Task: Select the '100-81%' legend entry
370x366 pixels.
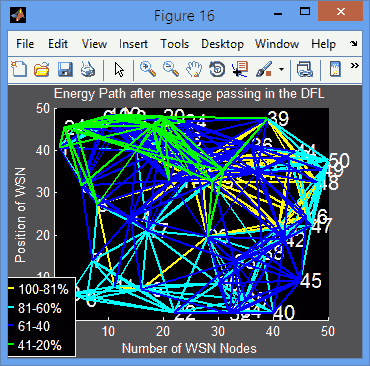Action: [44, 290]
